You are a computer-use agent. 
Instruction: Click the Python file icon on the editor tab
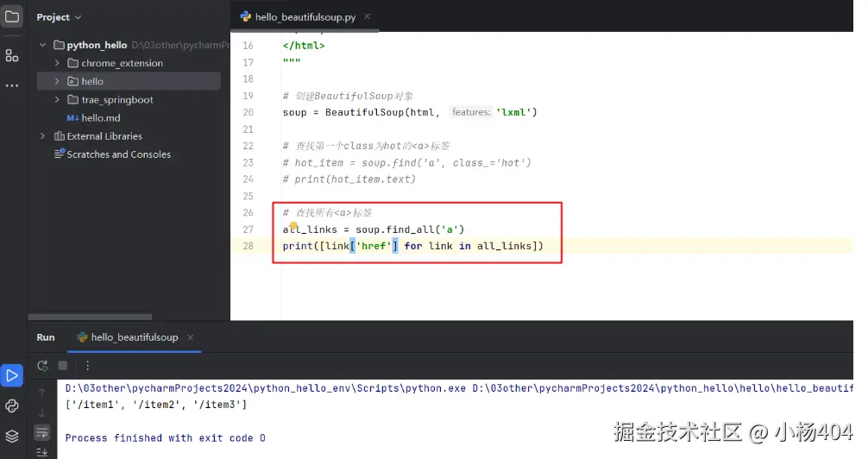245,16
